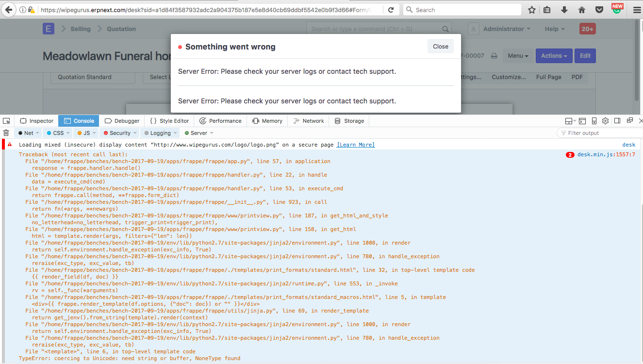Screen dimensions: 643x364
Task: Expand the JS filter dropdown arrow
Action: click(95, 133)
